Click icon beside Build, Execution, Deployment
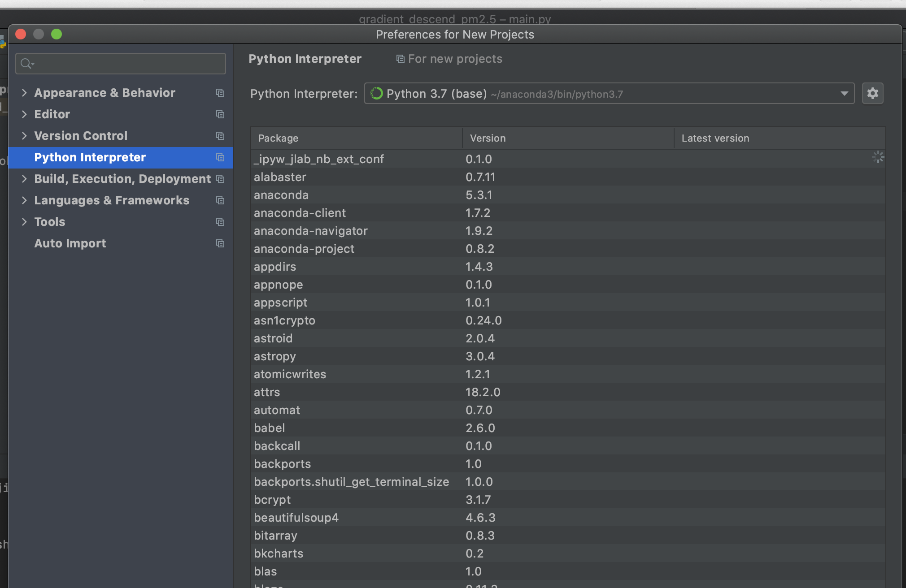The height and width of the screenshot is (588, 906). pyautogui.click(x=220, y=179)
